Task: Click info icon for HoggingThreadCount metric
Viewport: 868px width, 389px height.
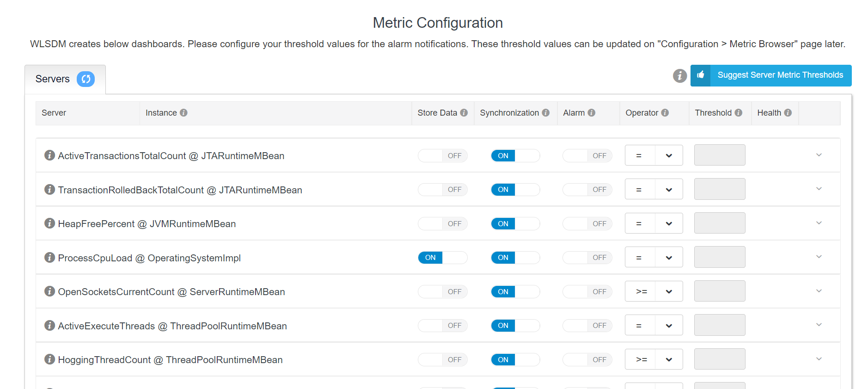Action: coord(49,359)
